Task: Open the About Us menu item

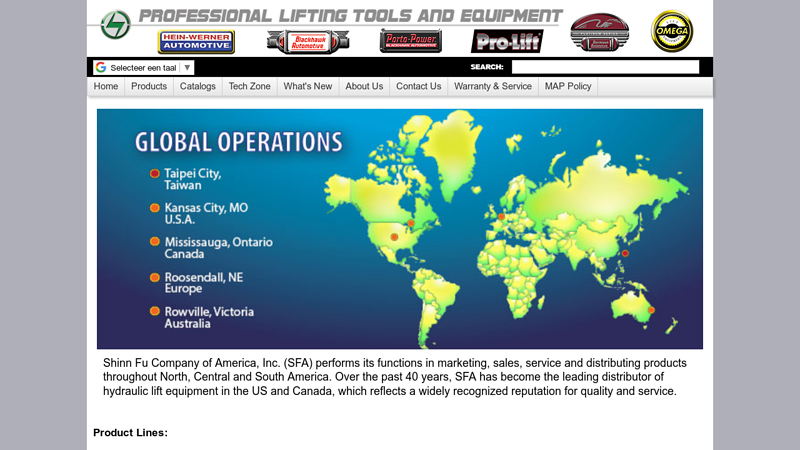Action: point(364,86)
